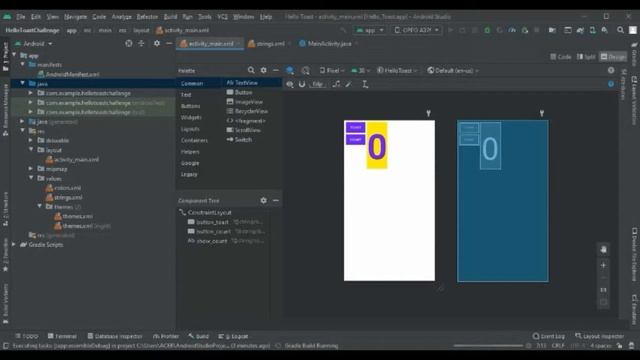Click the Guidelines icon in design toolbar
Image resolution: width=640 pixels, height=360 pixels.
(365, 84)
